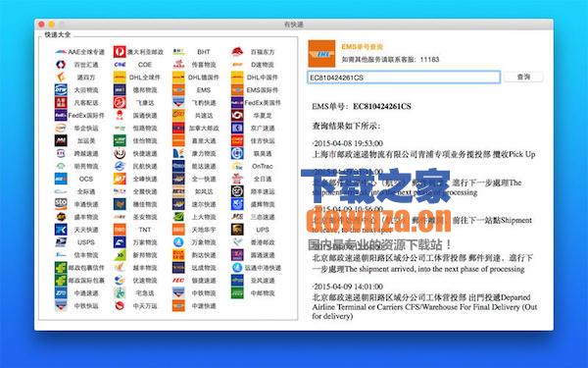
Task: Open the BHT courier logo
Action: coord(178,52)
